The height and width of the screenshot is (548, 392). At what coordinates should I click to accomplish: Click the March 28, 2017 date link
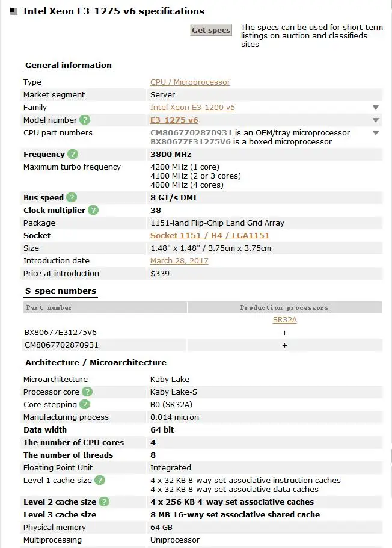click(x=179, y=260)
